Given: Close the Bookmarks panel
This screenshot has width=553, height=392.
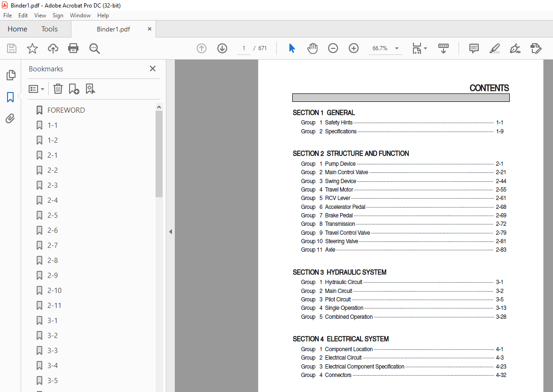Looking at the screenshot, I should (153, 69).
